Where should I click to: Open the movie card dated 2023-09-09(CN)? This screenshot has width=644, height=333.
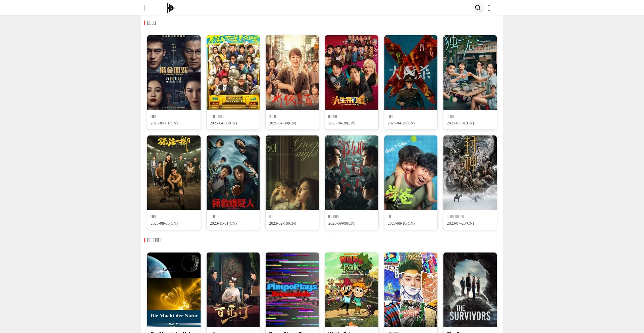pos(352,182)
